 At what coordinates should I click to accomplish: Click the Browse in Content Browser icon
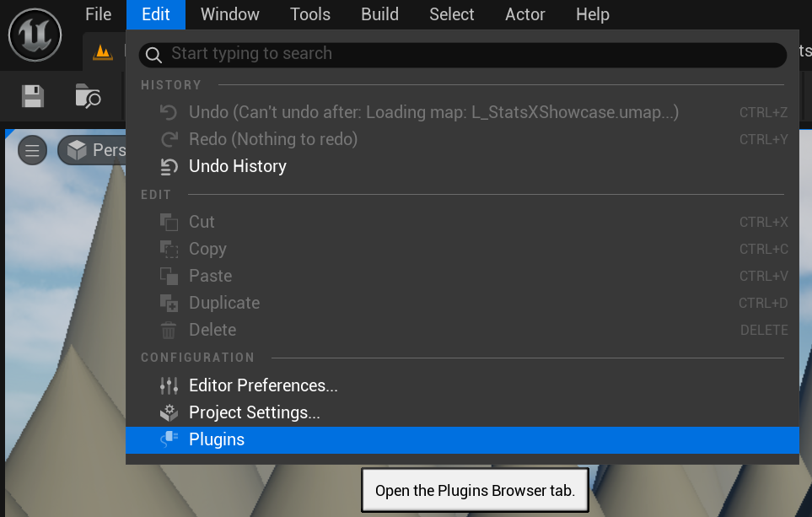[x=86, y=96]
